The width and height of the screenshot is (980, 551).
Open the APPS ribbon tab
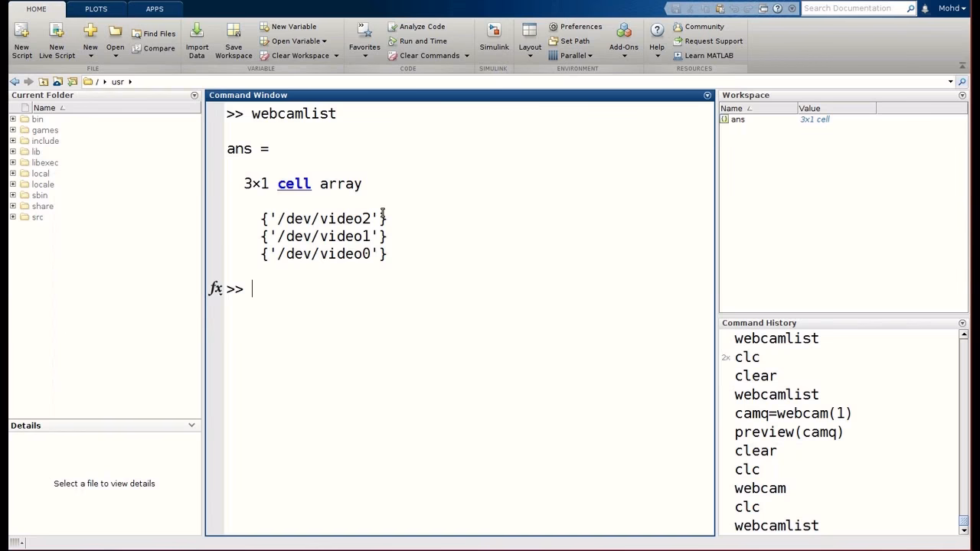pos(155,8)
